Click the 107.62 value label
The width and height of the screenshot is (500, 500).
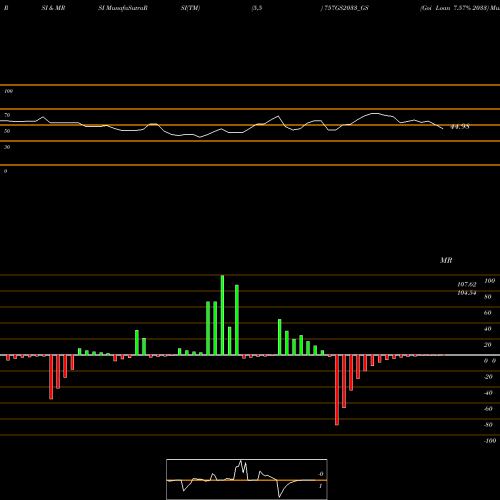pos(467,285)
